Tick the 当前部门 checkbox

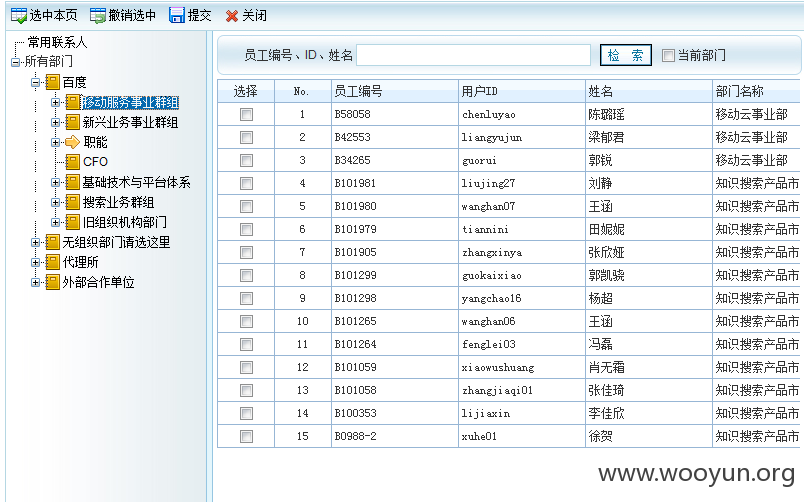coord(668,55)
